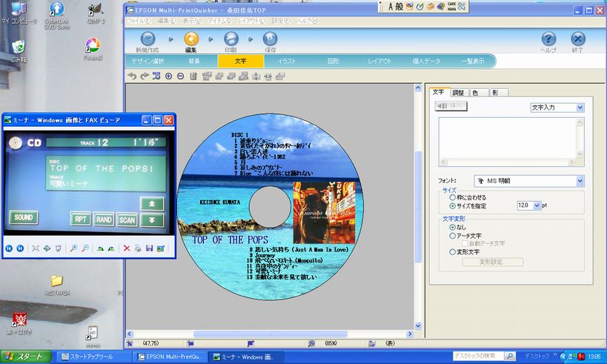Open the 表示 menu

[192, 21]
